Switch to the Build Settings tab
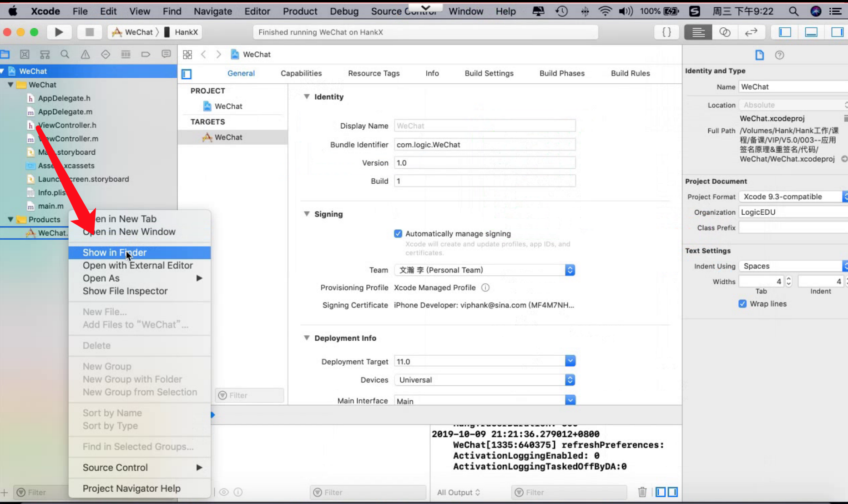The image size is (848, 504). (x=489, y=73)
